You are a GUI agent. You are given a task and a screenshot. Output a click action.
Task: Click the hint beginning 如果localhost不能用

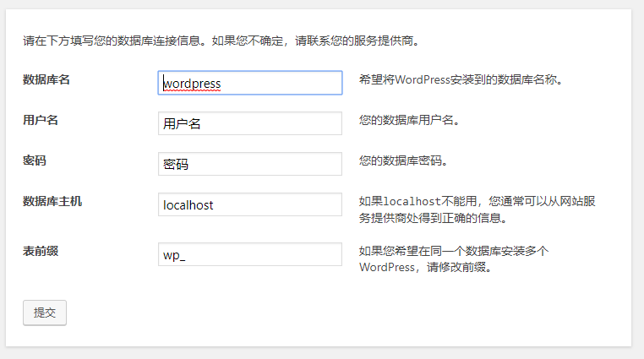[x=477, y=209]
